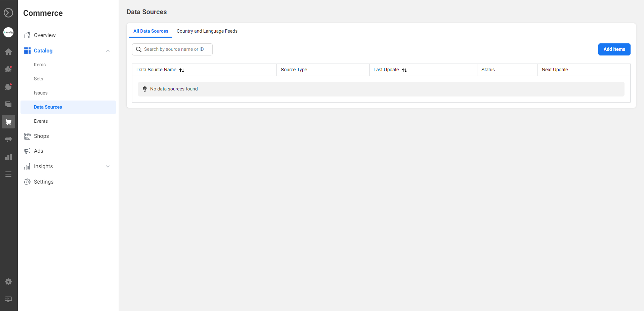Open the bar chart insights rail icon

(x=8, y=157)
